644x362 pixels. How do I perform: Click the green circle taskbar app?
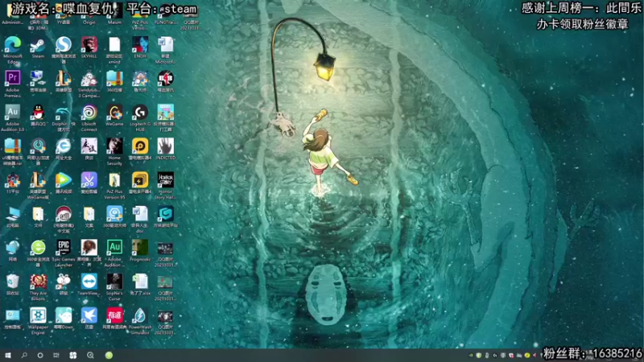click(x=109, y=356)
